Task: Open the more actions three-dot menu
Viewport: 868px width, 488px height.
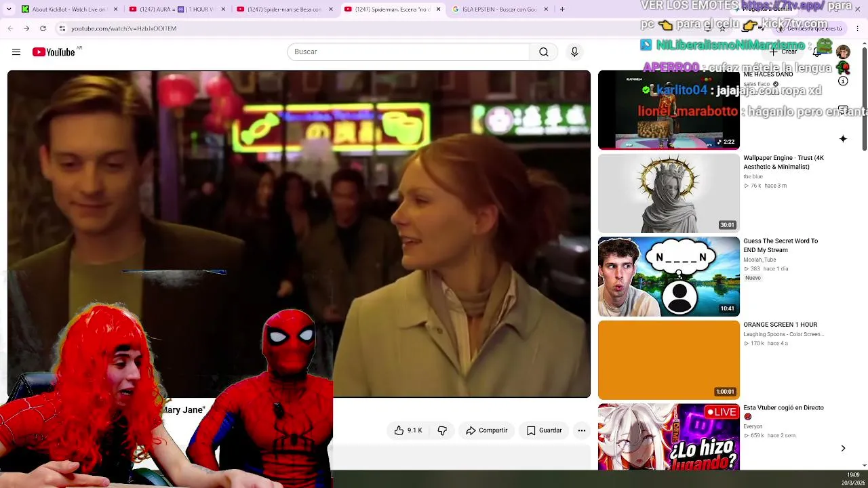Action: [x=582, y=430]
